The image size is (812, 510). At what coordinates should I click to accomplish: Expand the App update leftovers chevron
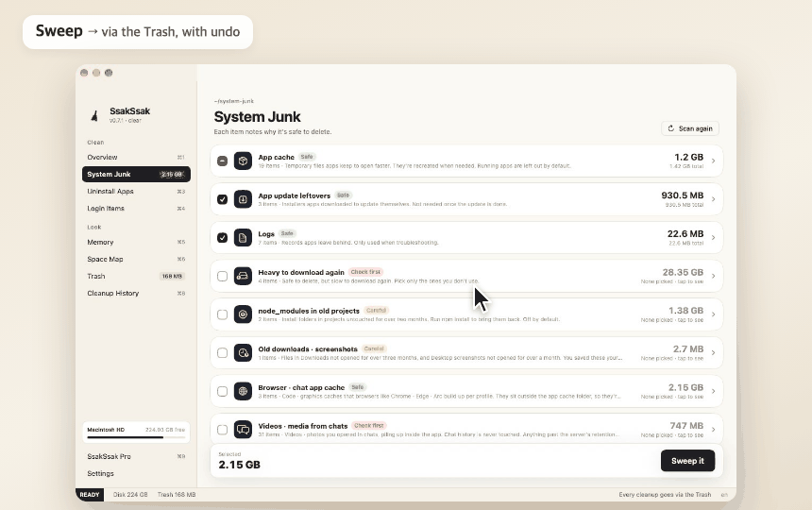click(713, 199)
